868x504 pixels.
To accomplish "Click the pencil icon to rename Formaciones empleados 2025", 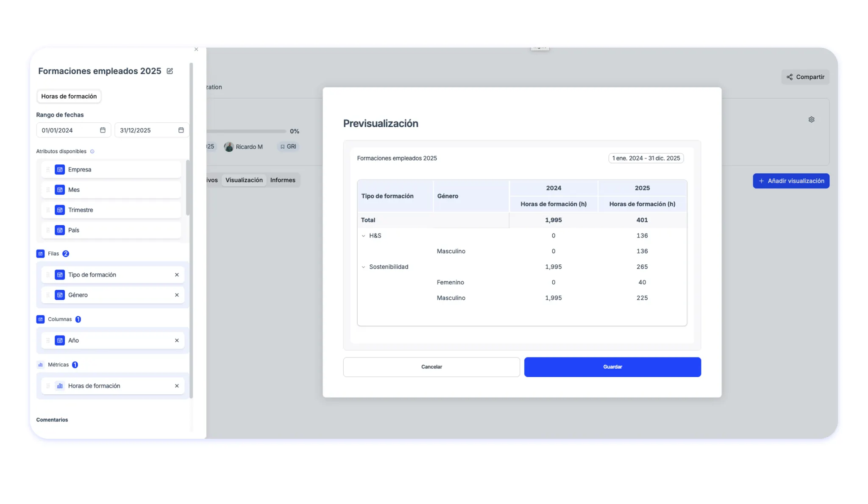I will tap(170, 71).
